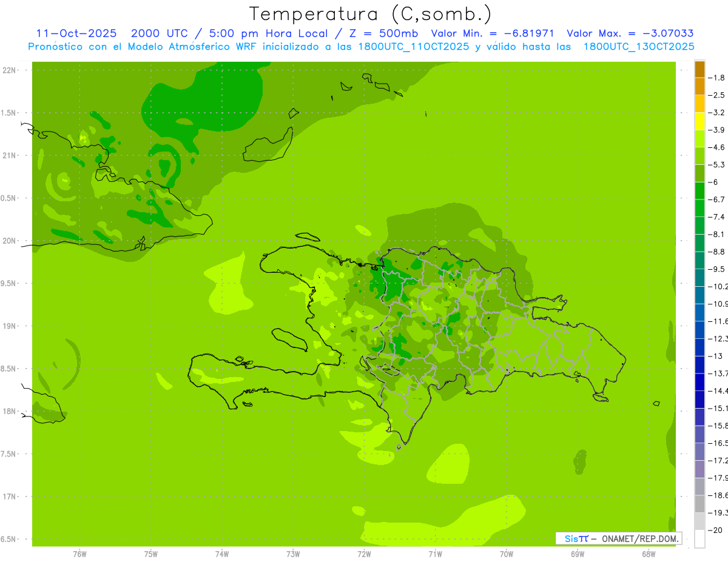This screenshot has height=562, width=728.
Task: Click the 22N latitude axis label
Action: point(10,70)
